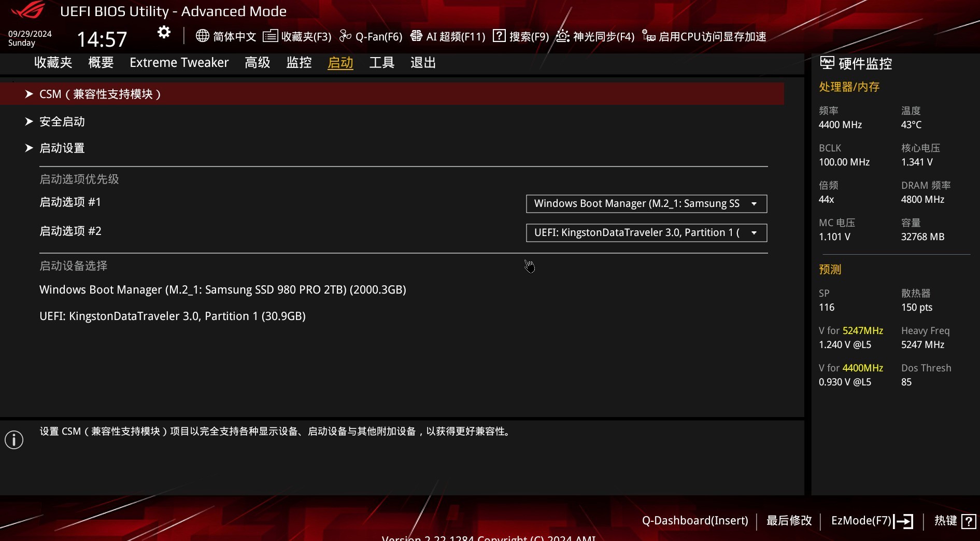Boot from UEFI KingstonDataTraveler 3.0 entry
980x541 pixels.
click(x=173, y=316)
